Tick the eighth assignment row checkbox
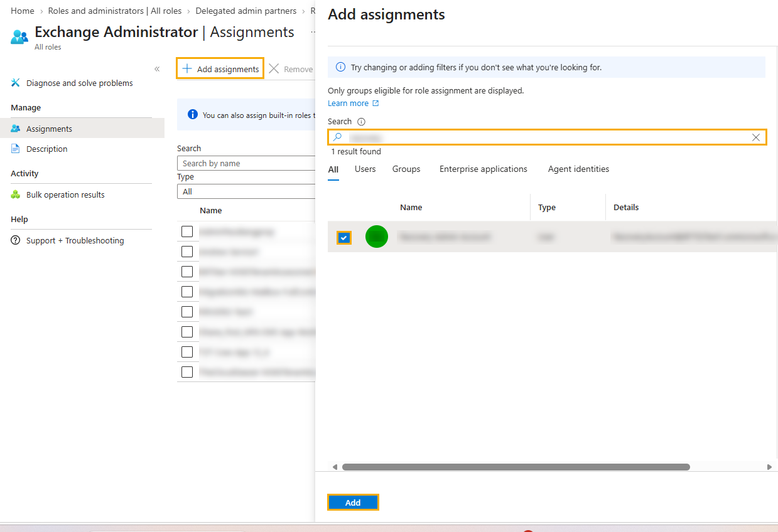The image size is (778, 532). tap(186, 372)
